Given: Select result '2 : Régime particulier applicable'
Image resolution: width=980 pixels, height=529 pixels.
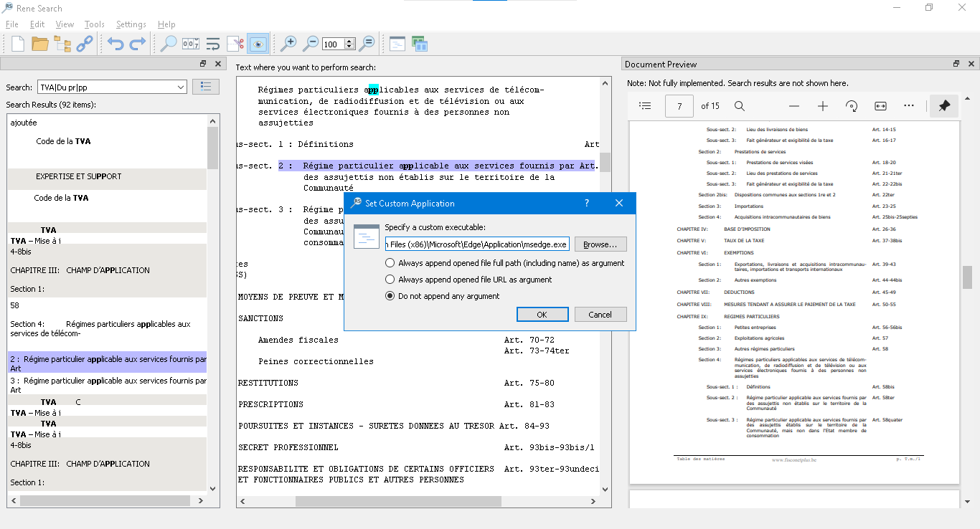Looking at the screenshot, I should pyautogui.click(x=108, y=363).
